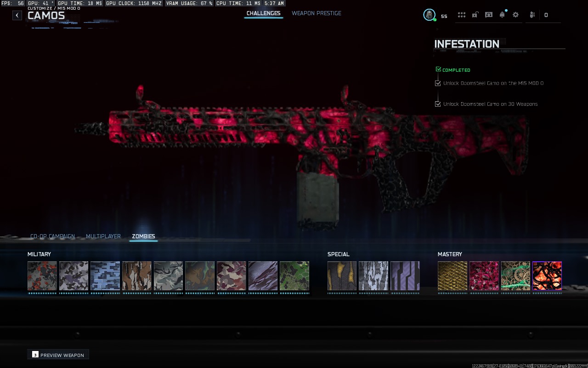Select the red and gray splatter Military camo
The width and height of the screenshot is (588, 368).
[42, 276]
